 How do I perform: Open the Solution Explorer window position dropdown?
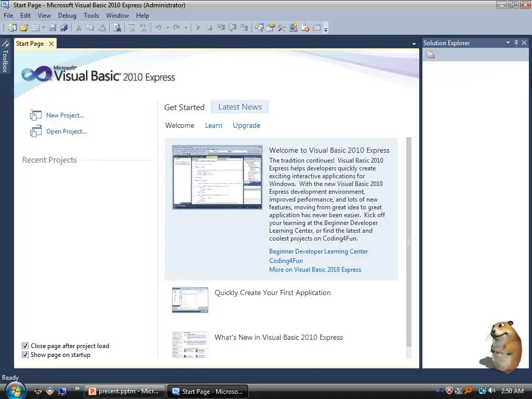(508, 43)
